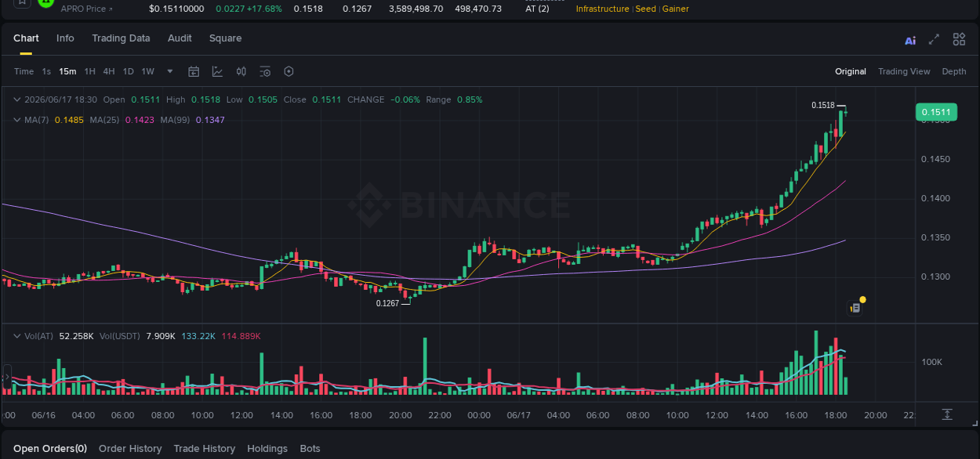Screen dimensions: 980x459
Task: Open the Audit tab
Action: (x=180, y=38)
